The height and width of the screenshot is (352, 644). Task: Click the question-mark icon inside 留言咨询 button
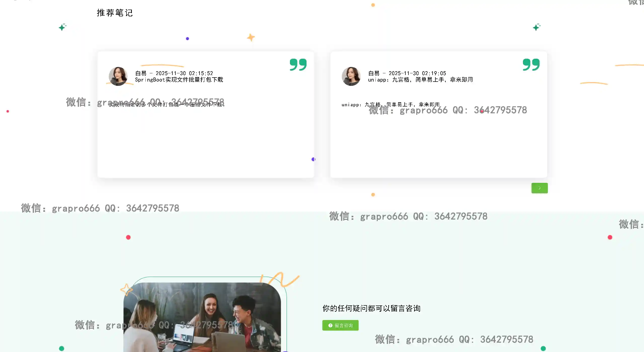[330, 325]
